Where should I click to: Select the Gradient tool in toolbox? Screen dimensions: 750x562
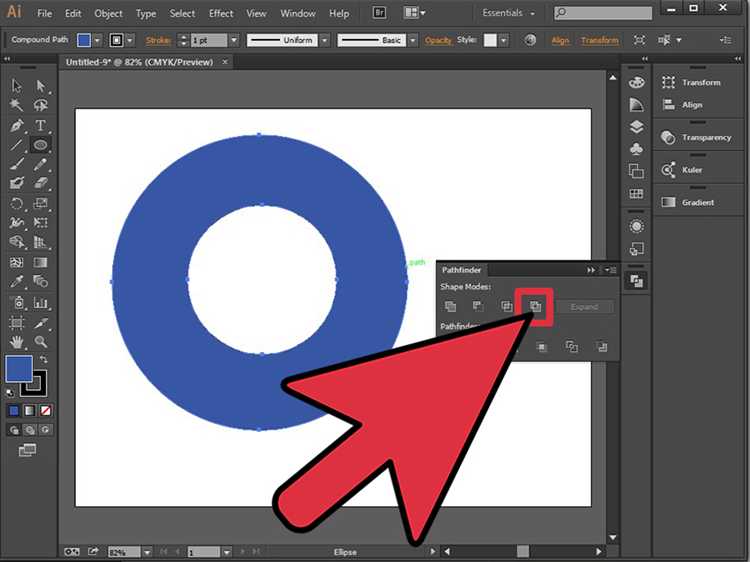pyautogui.click(x=41, y=262)
